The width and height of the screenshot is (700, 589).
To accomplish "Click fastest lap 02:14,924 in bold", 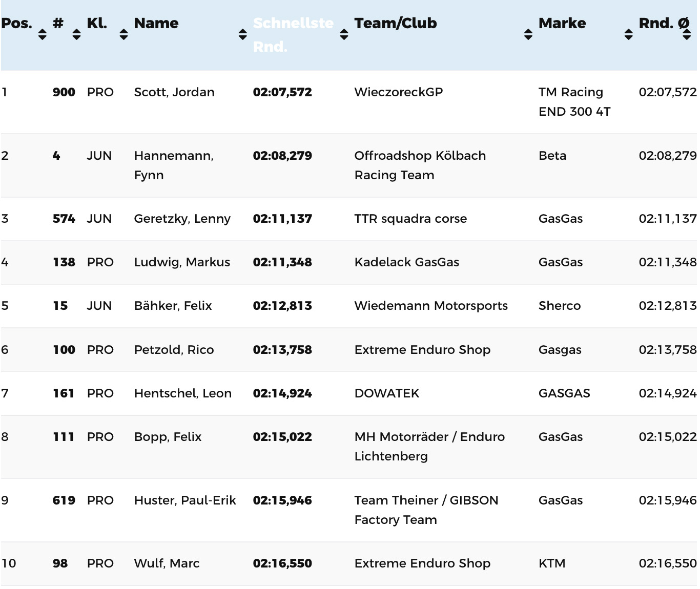I will point(282,393).
